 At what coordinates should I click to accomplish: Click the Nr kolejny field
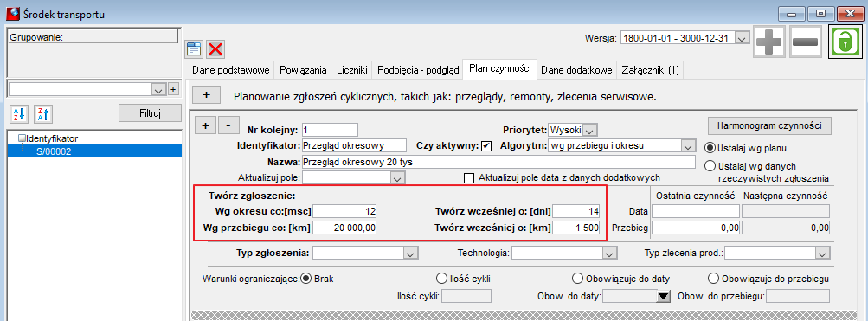(x=330, y=130)
